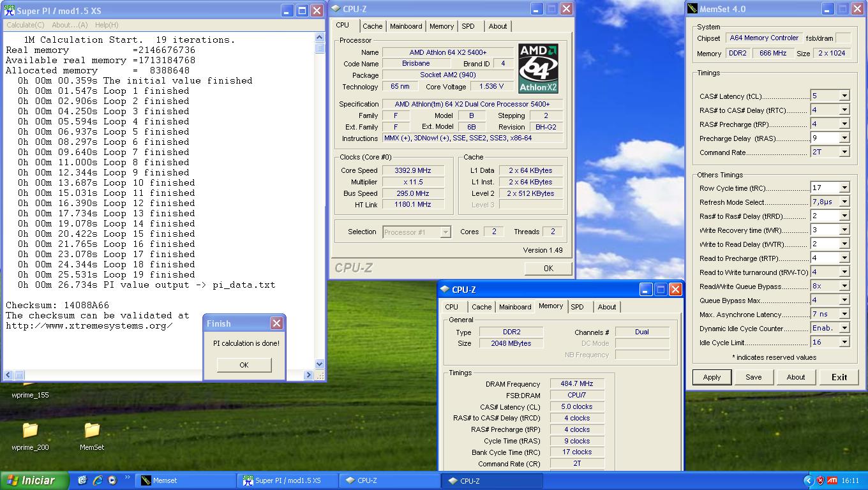Open the RAS# Precharge (tRP) dropdown
The image size is (868, 490).
[x=844, y=124]
